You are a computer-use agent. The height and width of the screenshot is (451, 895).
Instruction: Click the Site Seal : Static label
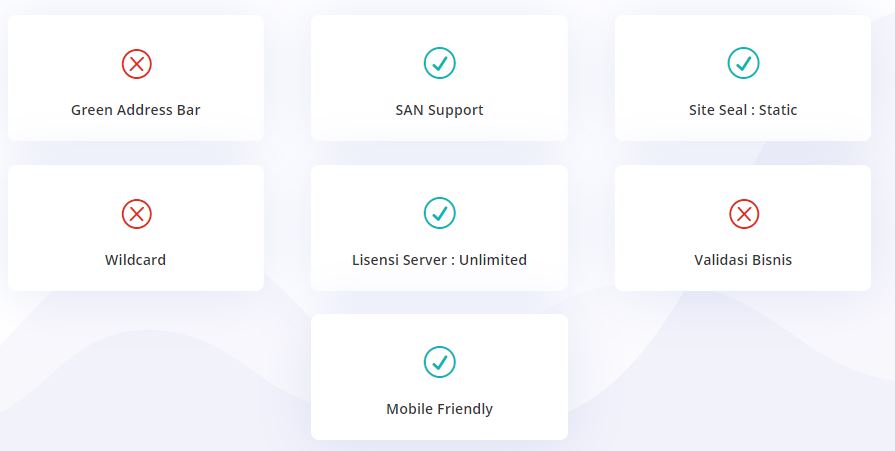tap(743, 110)
